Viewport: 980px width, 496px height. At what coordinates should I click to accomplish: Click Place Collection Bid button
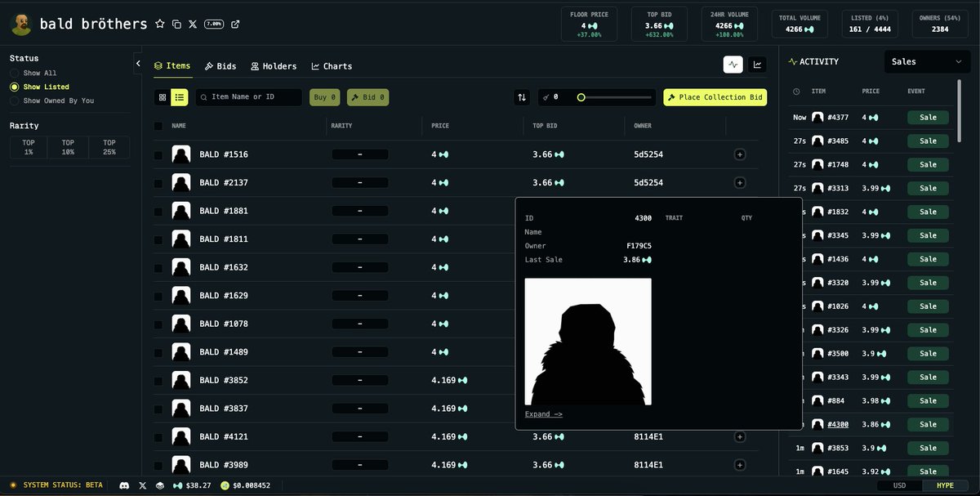[715, 97]
